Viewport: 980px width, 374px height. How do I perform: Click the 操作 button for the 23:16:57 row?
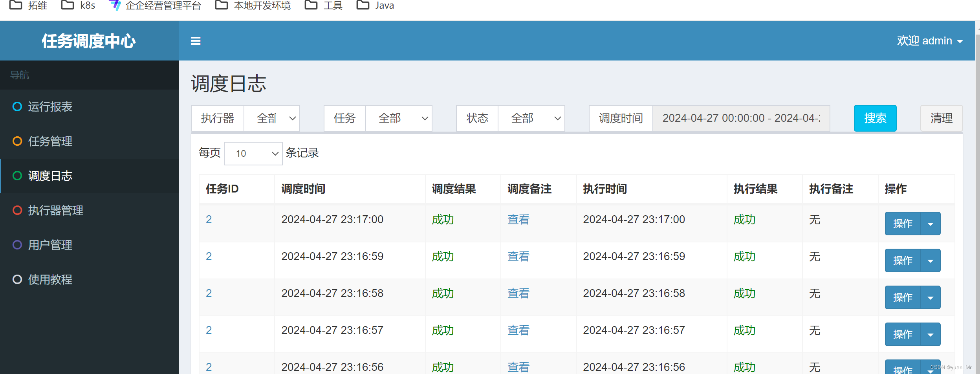point(903,334)
